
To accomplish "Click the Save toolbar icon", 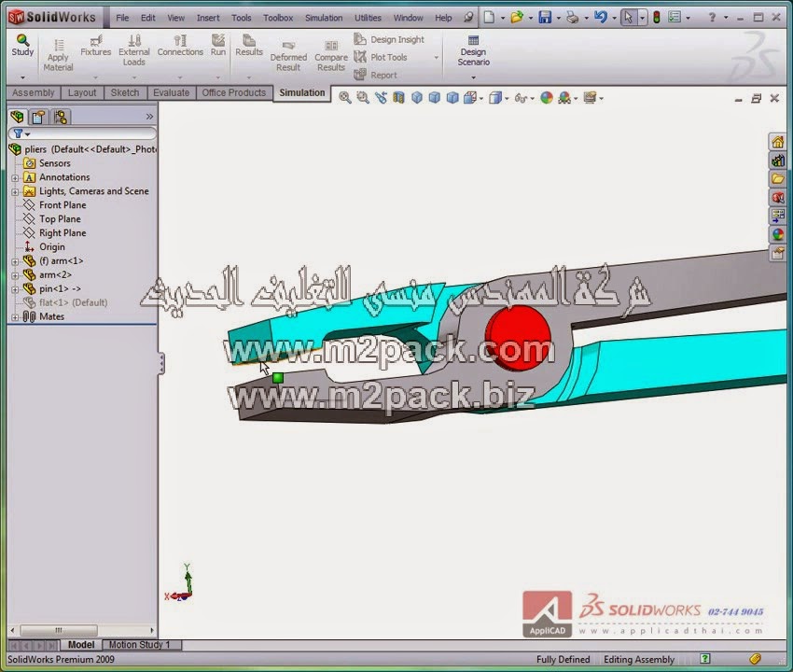I will [x=545, y=18].
